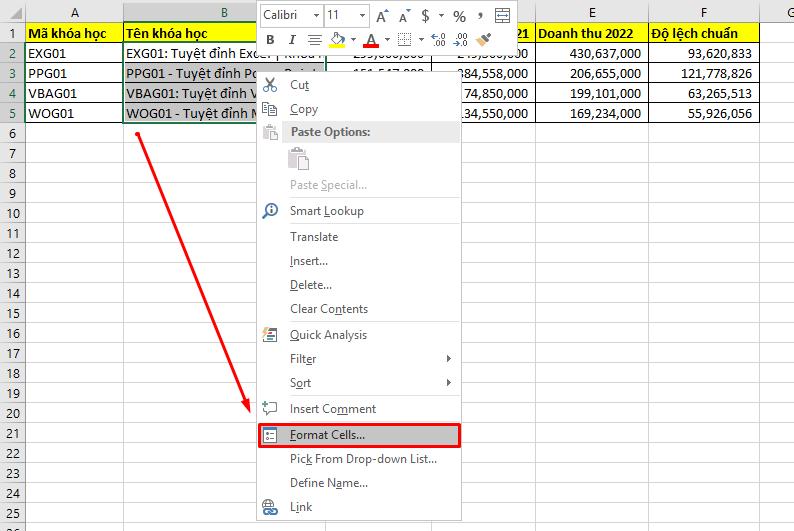Viewport: 794px width, 531px height.
Task: Click Define Name in the menu
Action: point(328,483)
